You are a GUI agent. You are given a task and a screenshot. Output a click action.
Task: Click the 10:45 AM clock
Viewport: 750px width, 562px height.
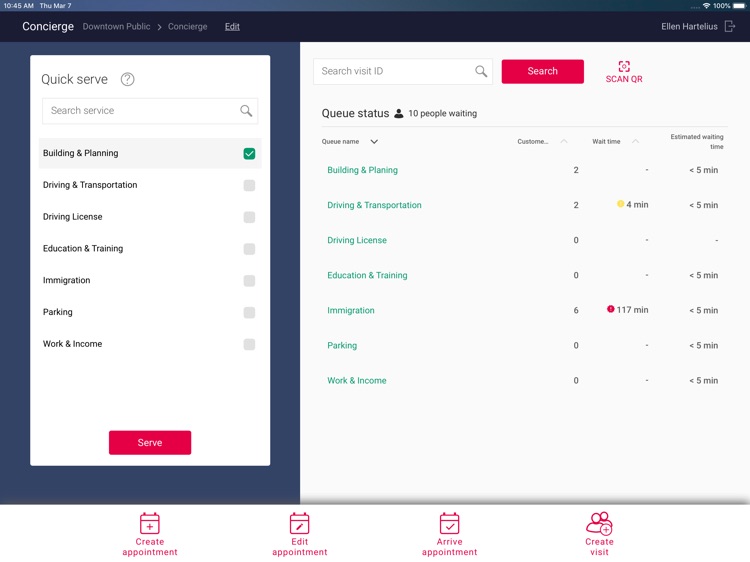[x=18, y=6]
